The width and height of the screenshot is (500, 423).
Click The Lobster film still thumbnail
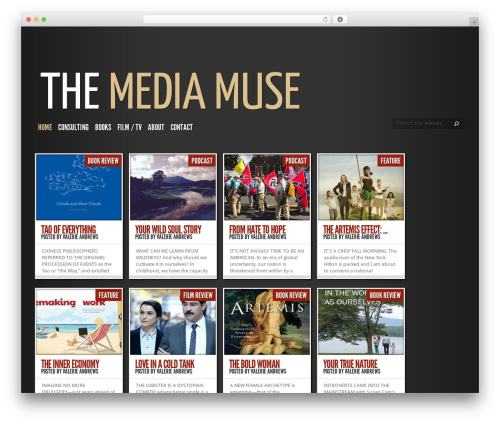point(173,322)
